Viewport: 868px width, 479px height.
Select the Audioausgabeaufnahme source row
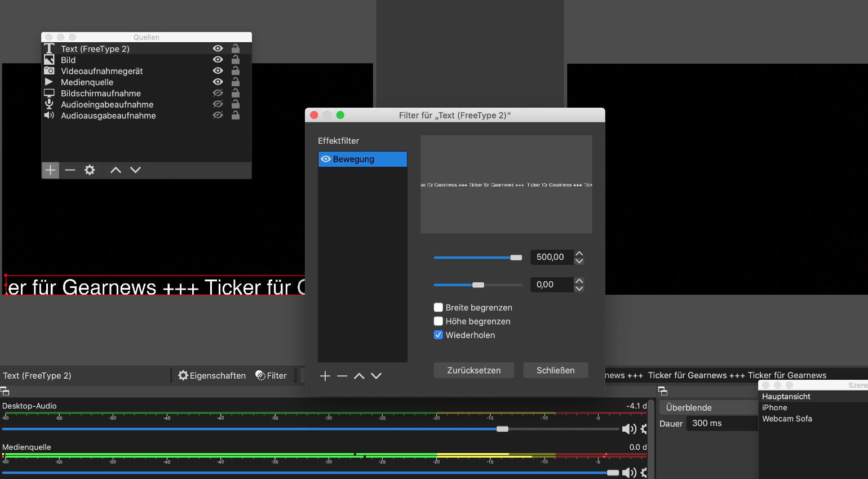(147, 116)
